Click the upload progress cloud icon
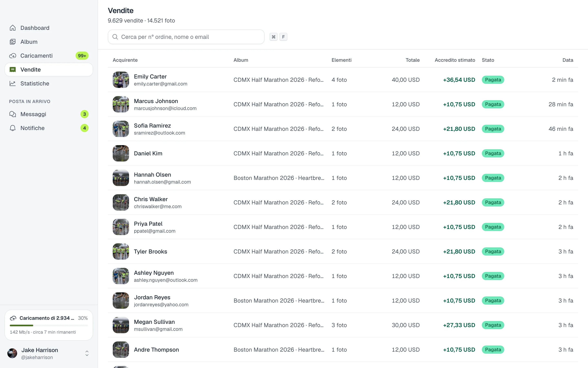Viewport: 588px width, 368px height. 13,318
